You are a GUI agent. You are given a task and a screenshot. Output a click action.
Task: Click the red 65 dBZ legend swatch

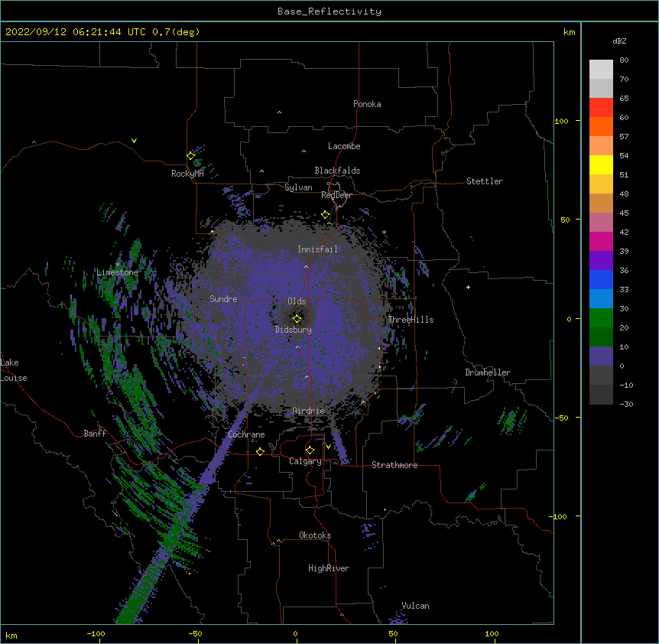601,107
